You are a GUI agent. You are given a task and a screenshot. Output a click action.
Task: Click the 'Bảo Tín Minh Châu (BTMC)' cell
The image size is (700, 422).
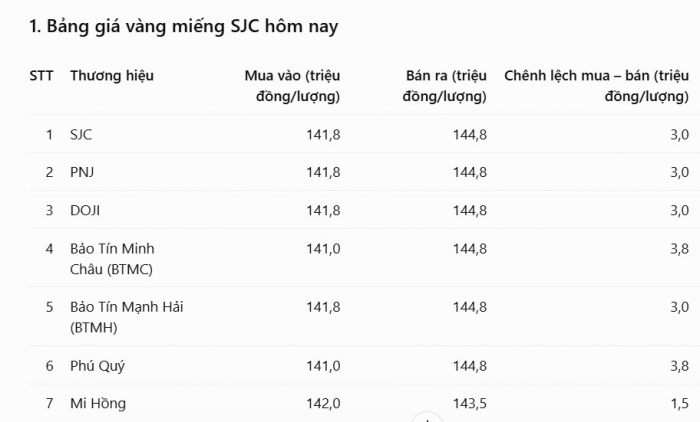[x=112, y=259]
